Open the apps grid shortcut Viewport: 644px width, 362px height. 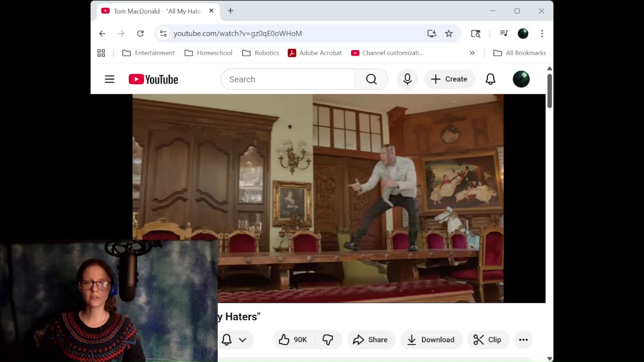point(101,53)
